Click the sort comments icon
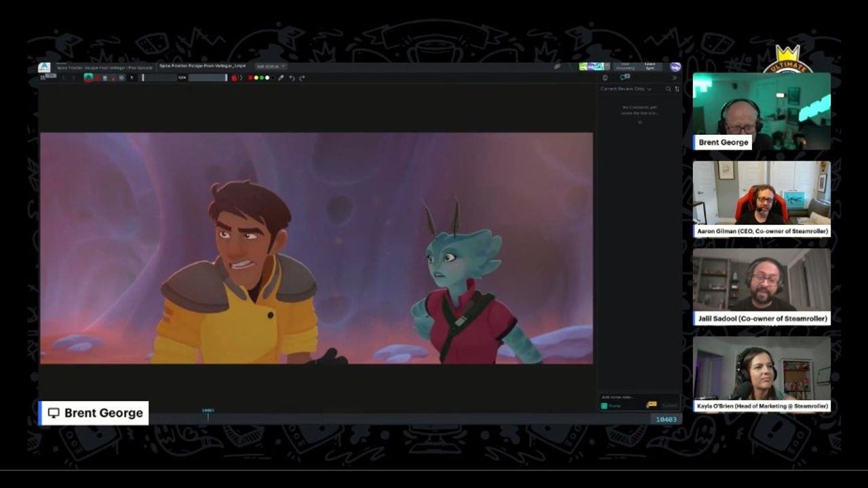This screenshot has height=488, width=868. coord(677,89)
